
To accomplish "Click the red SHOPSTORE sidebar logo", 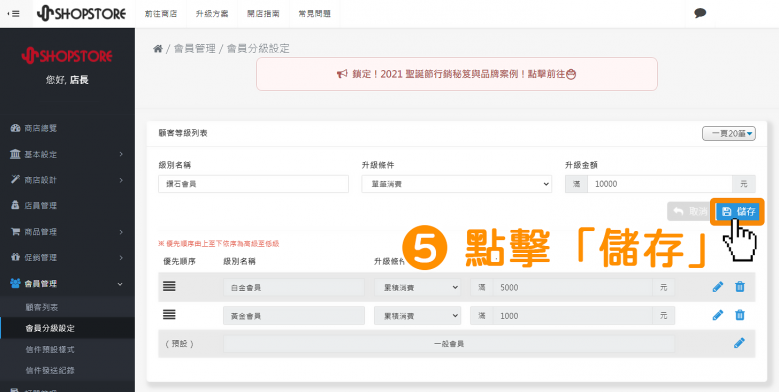I will (67, 56).
